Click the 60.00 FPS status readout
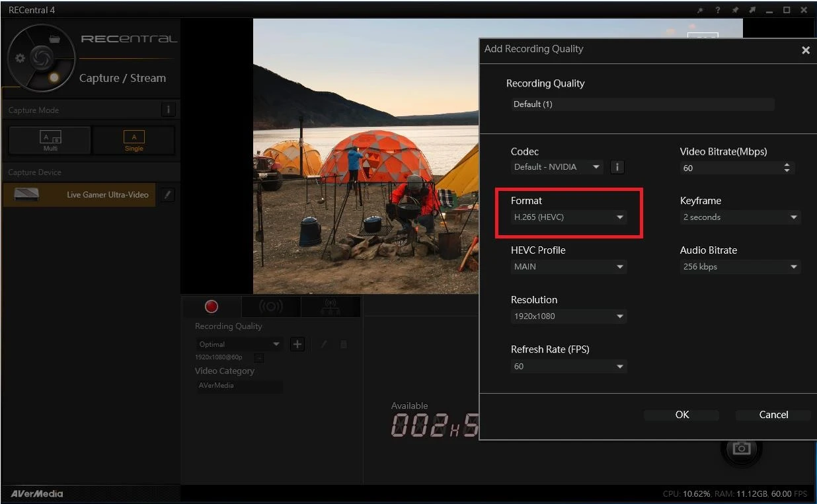 (x=789, y=494)
